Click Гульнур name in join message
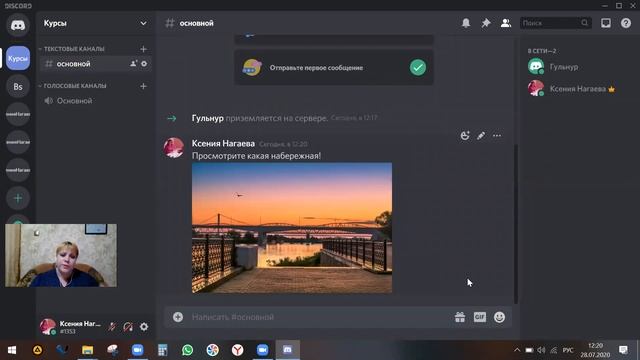The image size is (640, 360). coord(207,118)
